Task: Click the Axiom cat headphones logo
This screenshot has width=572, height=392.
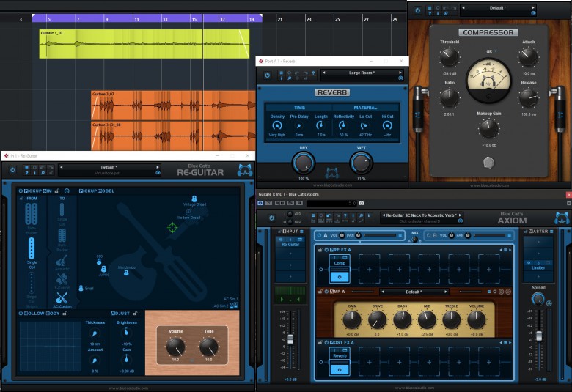Action: pos(562,218)
